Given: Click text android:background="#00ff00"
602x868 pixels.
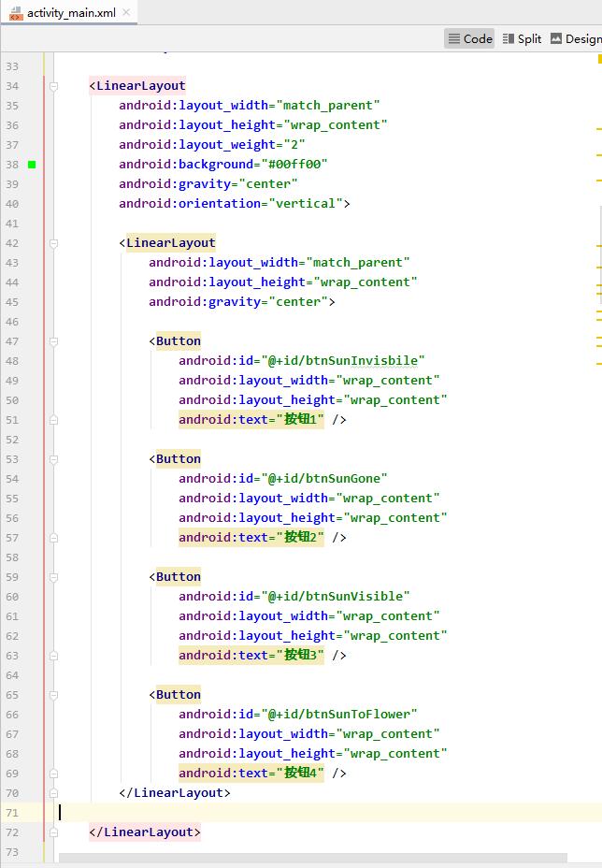Looking at the screenshot, I should point(223,165).
